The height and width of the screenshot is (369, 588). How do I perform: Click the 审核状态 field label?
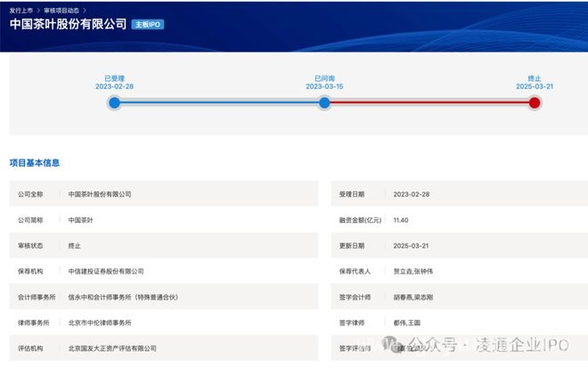pyautogui.click(x=30, y=246)
